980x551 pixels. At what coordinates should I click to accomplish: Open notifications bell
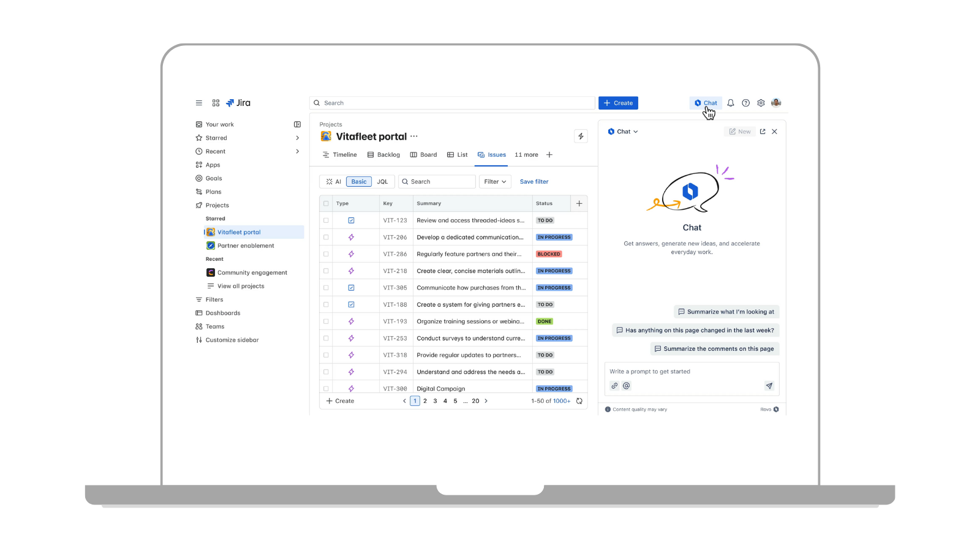point(731,103)
